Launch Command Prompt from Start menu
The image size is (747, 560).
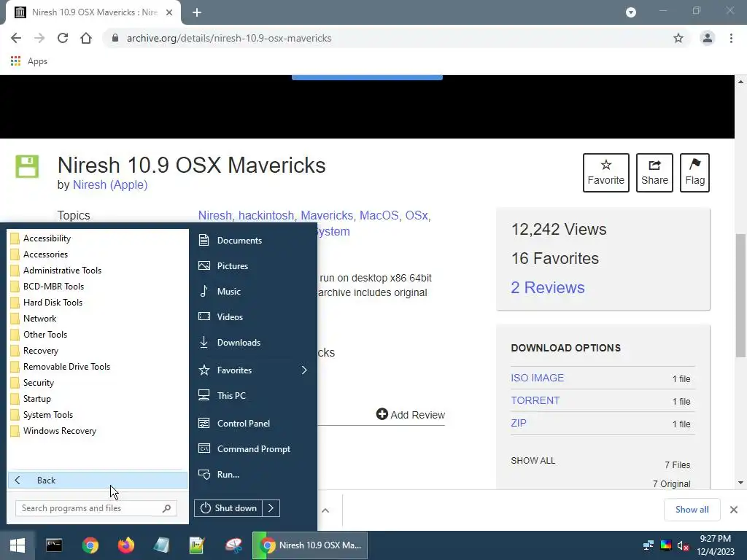pyautogui.click(x=252, y=449)
